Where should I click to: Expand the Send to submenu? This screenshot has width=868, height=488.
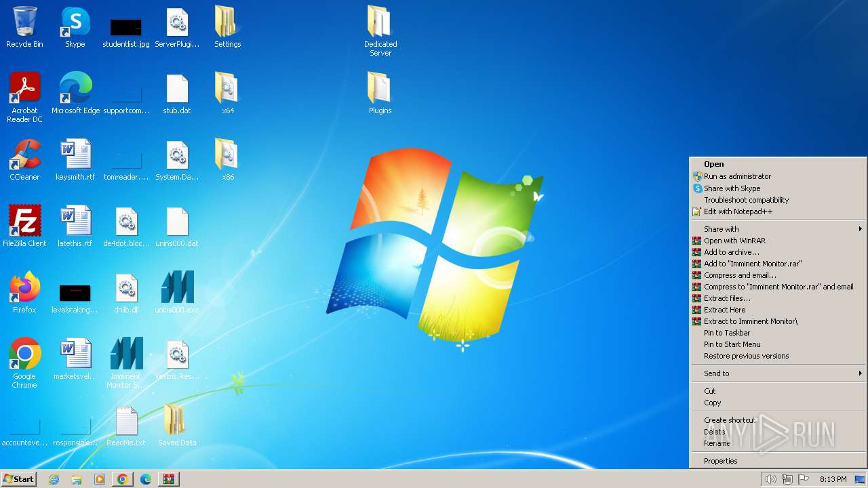tap(778, 373)
